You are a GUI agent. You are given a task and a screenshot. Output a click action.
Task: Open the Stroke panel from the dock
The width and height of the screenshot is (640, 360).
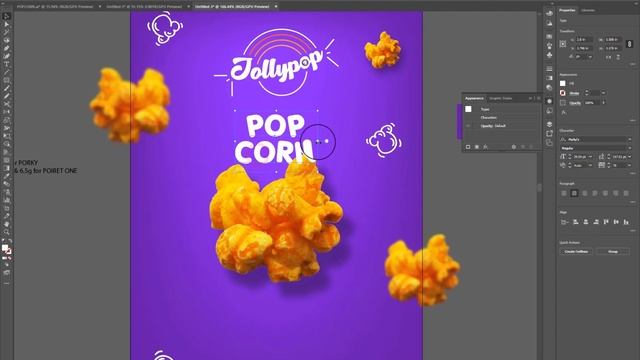coord(549,69)
